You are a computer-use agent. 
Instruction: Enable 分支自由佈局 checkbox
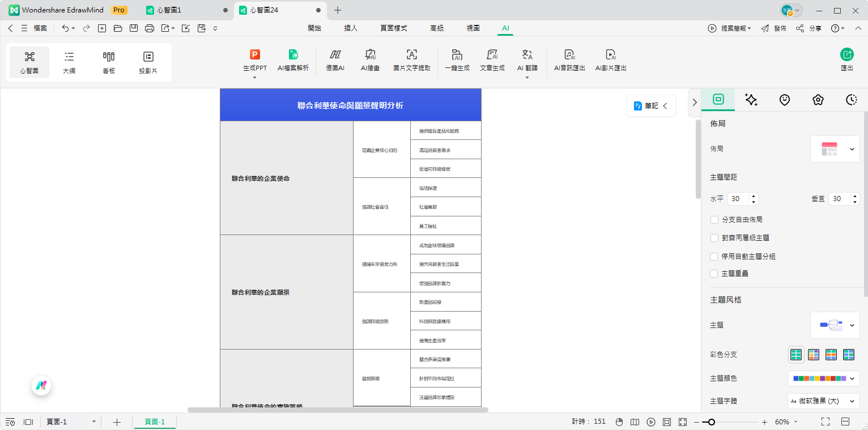[714, 220]
